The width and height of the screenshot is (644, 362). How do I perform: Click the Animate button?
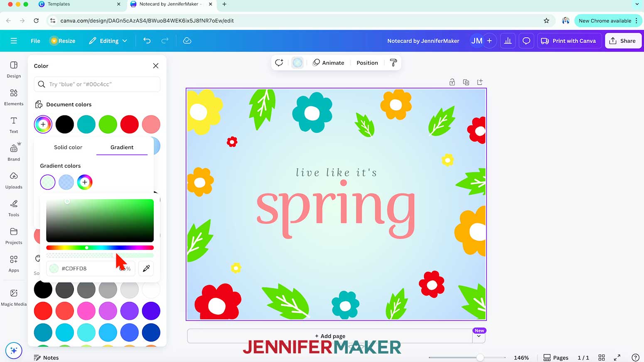tap(329, 63)
